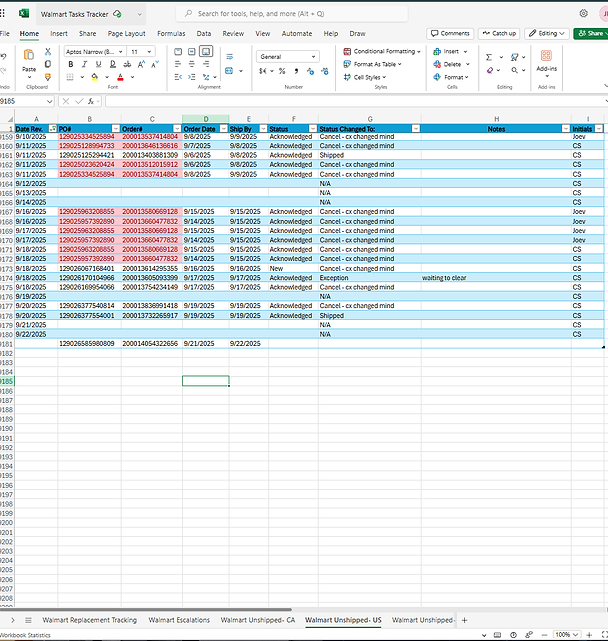Cut selection with the scissors icon
Viewport: 608px width, 641px height.
[48, 52]
